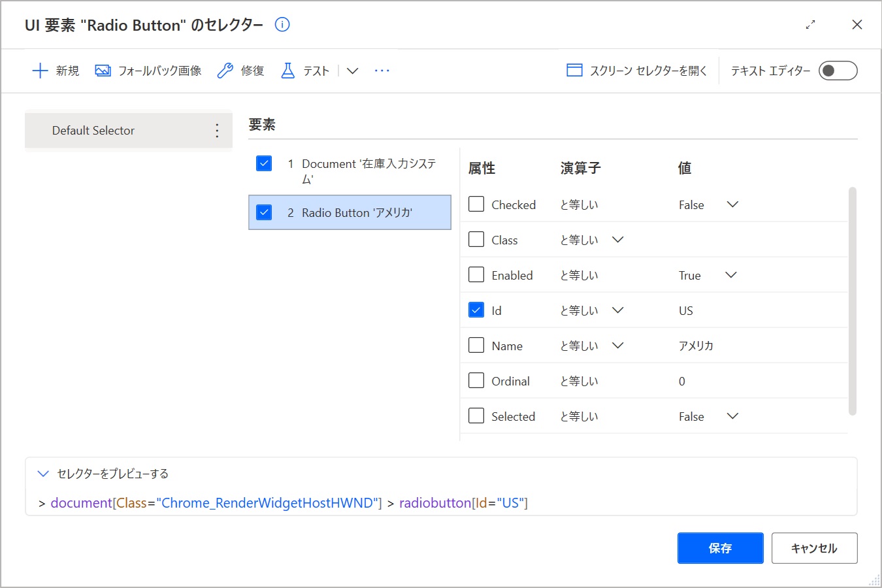
Task: Click the info icon beside the title
Action: click(282, 25)
